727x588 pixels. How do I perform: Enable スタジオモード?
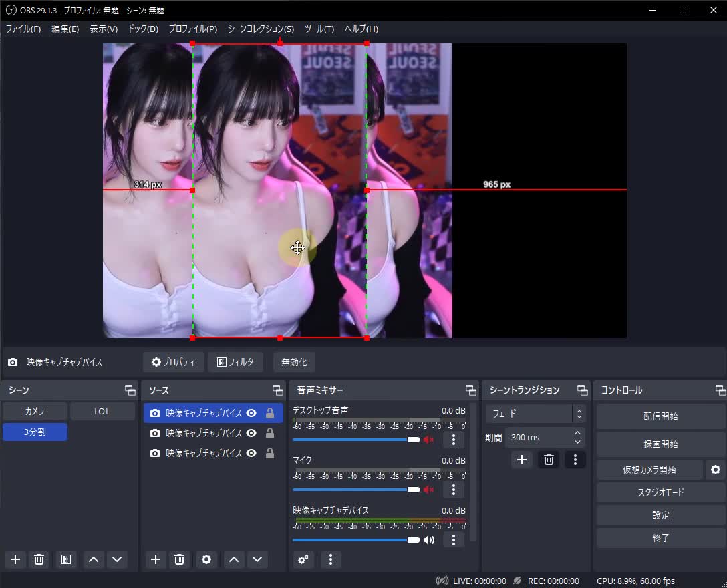tap(660, 492)
